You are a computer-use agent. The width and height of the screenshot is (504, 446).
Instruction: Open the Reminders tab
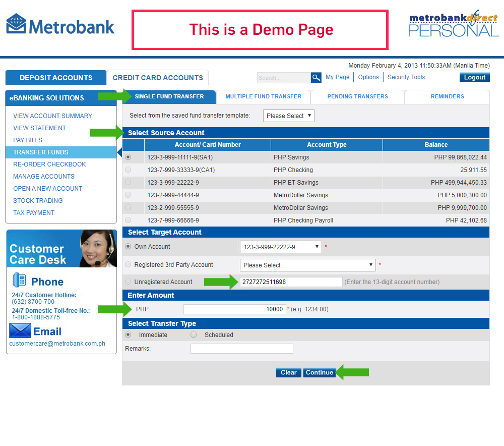(x=447, y=96)
